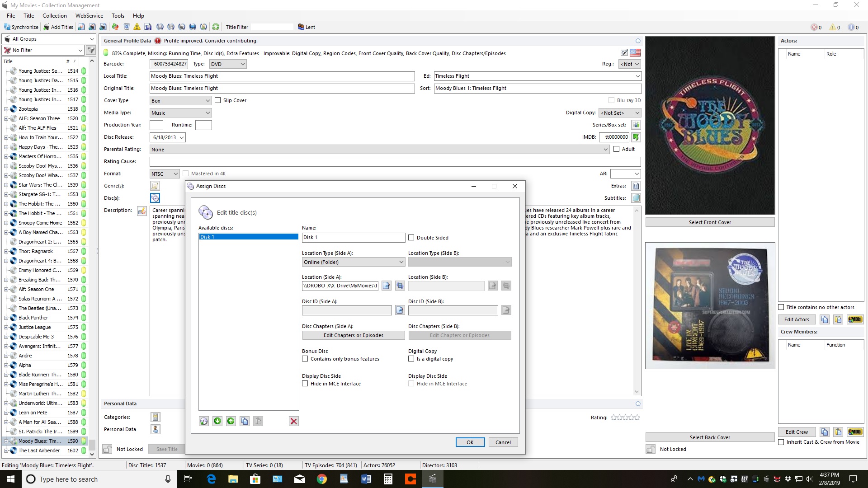Select Disk 1 in Available discs list
This screenshot has width=868, height=488.
[249, 237]
